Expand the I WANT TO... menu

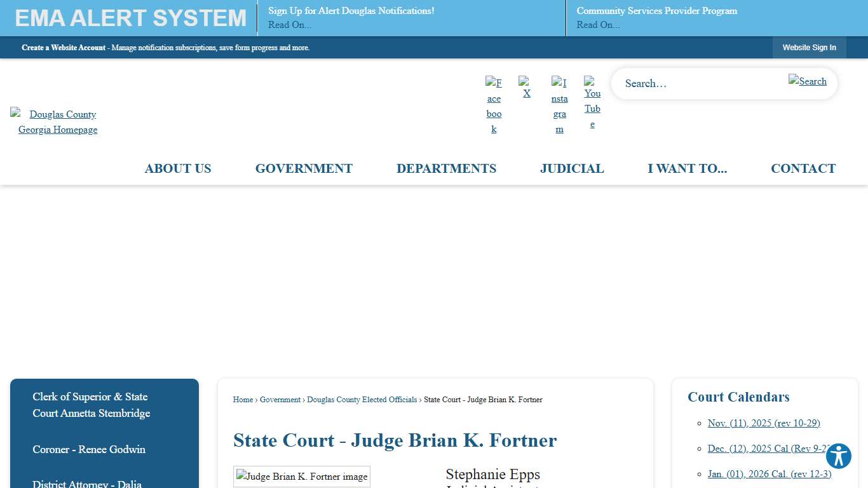tap(687, 168)
